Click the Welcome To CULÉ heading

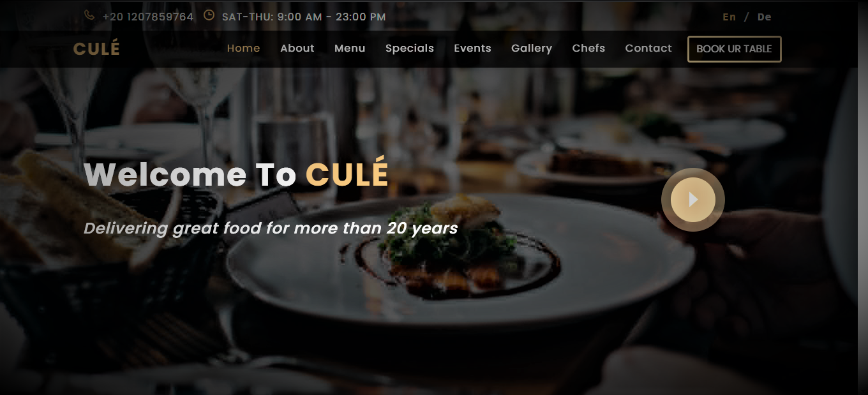(236, 175)
